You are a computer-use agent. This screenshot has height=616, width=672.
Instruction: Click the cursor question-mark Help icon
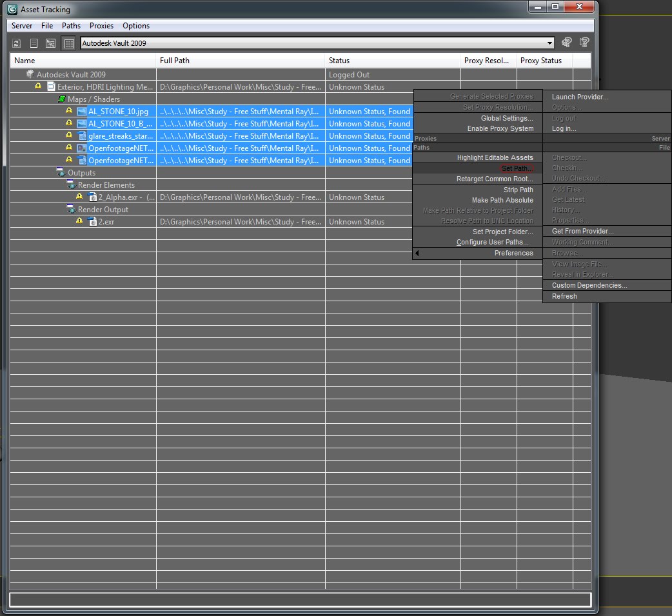coord(584,42)
